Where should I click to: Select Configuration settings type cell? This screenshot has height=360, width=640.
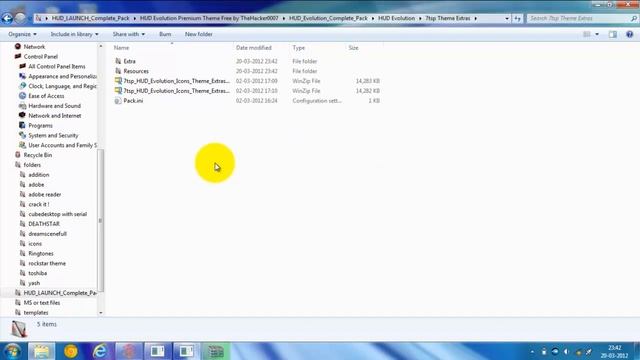[317, 100]
